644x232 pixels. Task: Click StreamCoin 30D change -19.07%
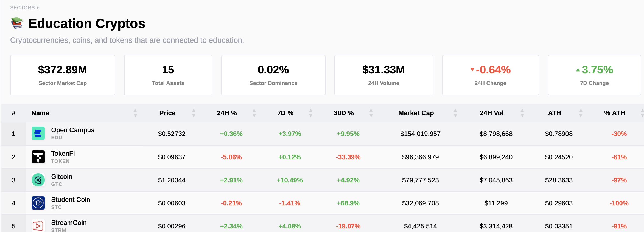pos(348,226)
